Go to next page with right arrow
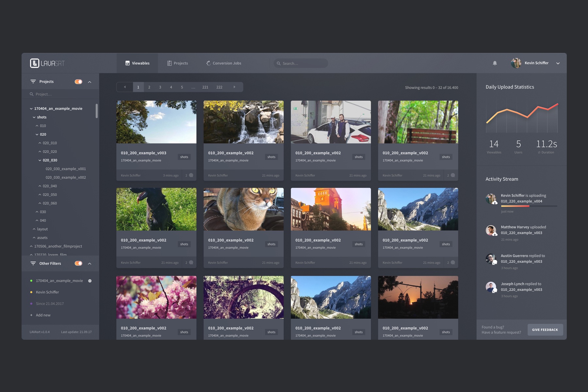The height and width of the screenshot is (392, 588). click(234, 87)
